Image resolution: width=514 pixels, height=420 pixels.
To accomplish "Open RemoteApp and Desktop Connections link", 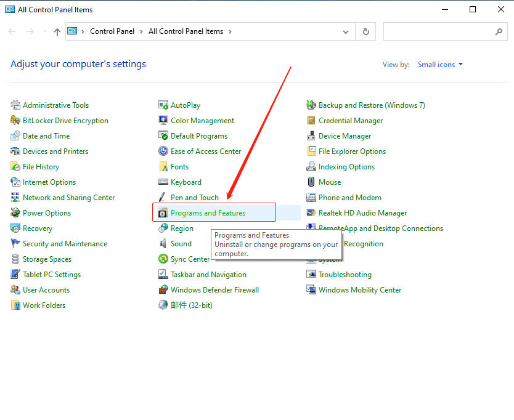I will (381, 228).
